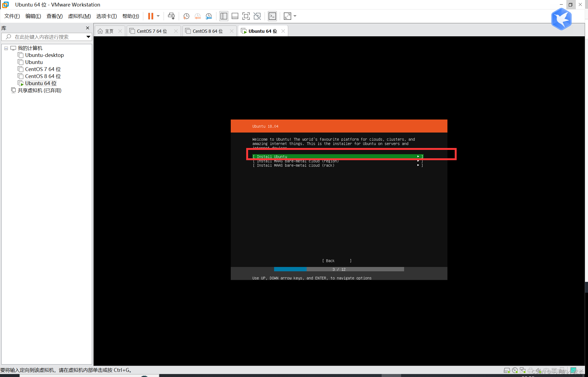The height and width of the screenshot is (377, 588).
Task: Select 我的计算机 in the library tree
Action: pos(30,48)
